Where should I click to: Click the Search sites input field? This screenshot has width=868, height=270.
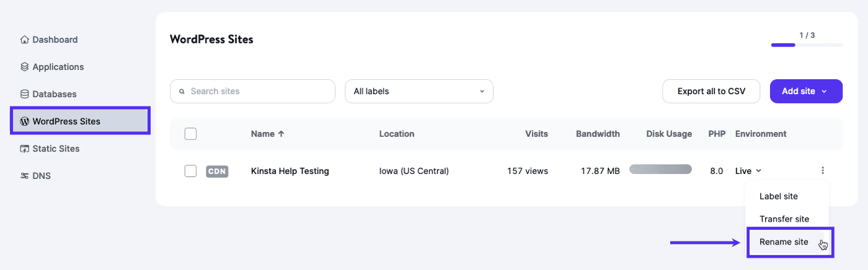(252, 91)
